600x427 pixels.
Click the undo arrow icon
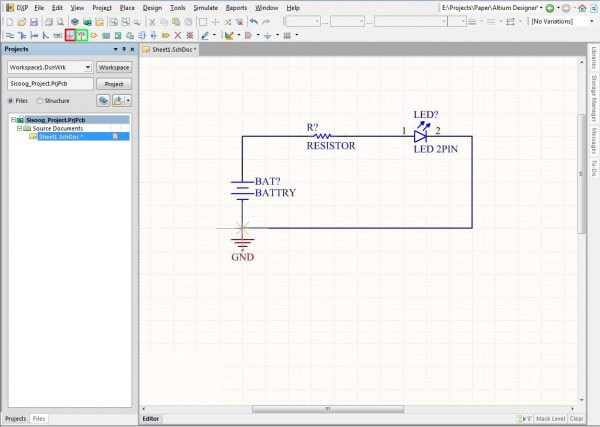pos(254,22)
